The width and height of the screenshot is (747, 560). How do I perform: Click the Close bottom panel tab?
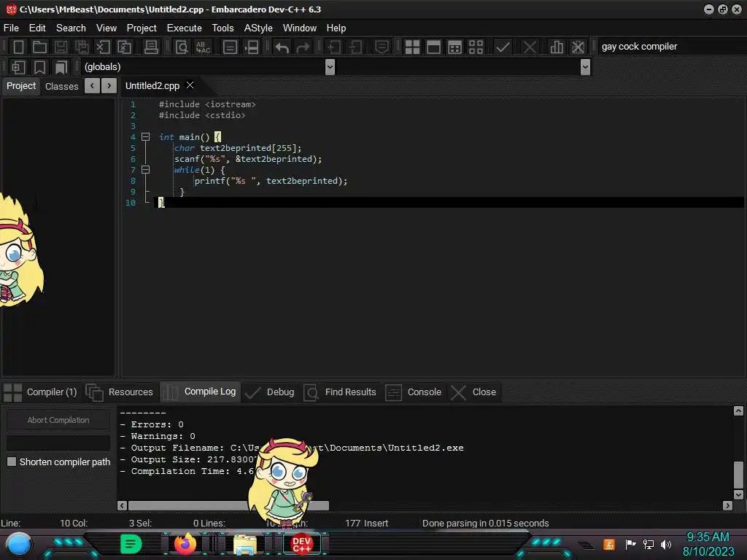click(474, 392)
